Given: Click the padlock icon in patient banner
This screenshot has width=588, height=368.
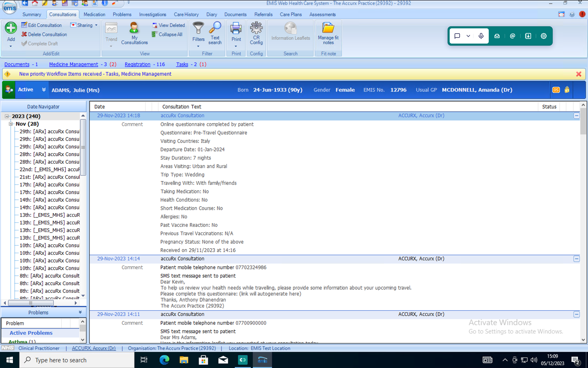Looking at the screenshot, I should click(x=567, y=90).
